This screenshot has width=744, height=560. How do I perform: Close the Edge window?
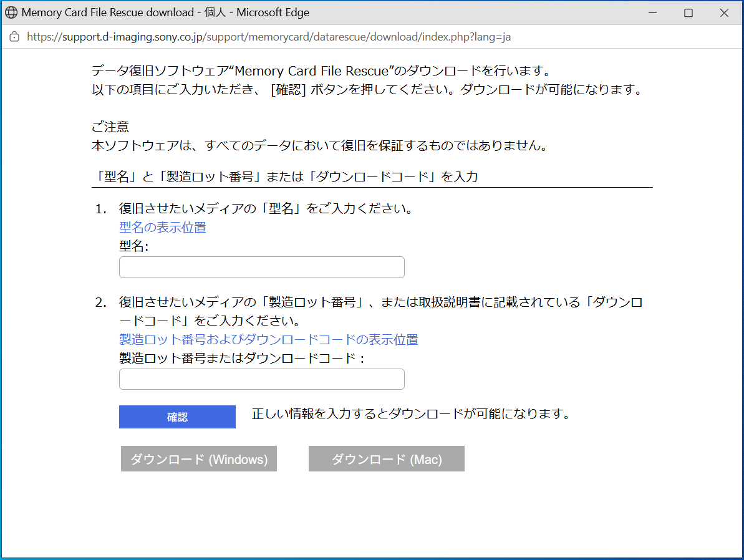[x=724, y=13]
